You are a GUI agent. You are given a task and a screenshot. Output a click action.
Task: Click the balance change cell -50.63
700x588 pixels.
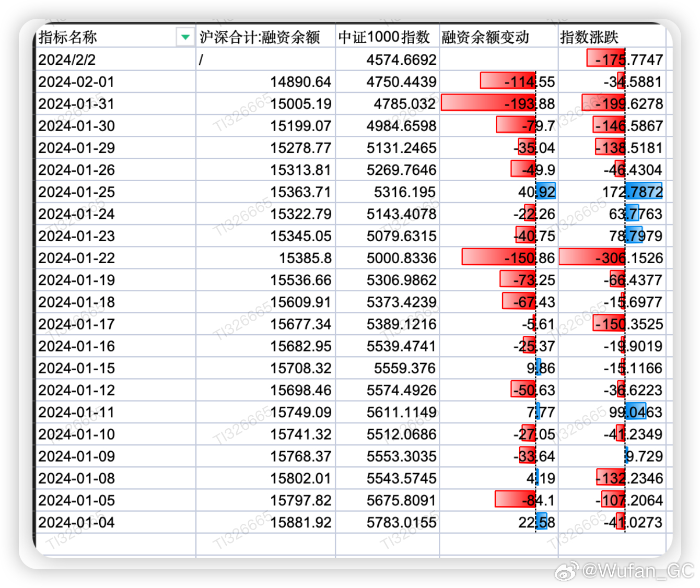[x=498, y=390]
